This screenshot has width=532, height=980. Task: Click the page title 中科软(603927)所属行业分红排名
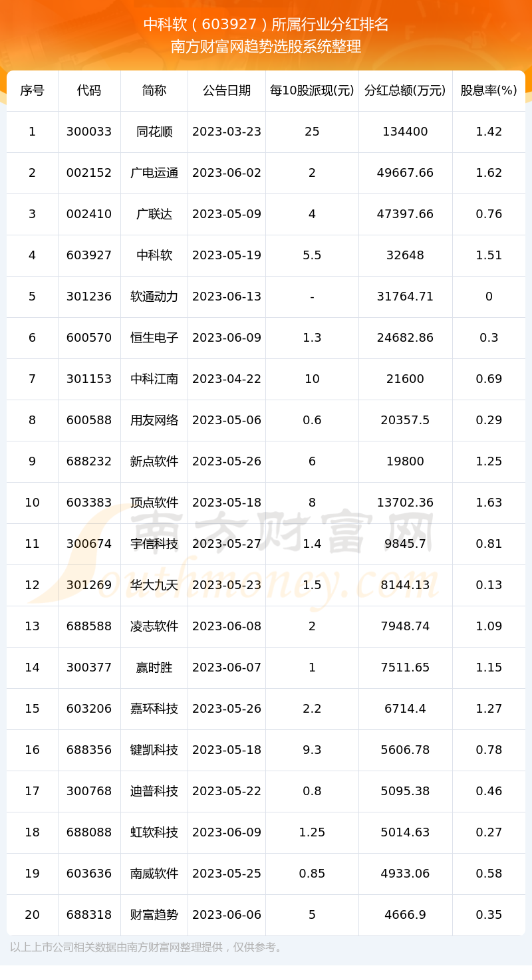pyautogui.click(x=266, y=25)
